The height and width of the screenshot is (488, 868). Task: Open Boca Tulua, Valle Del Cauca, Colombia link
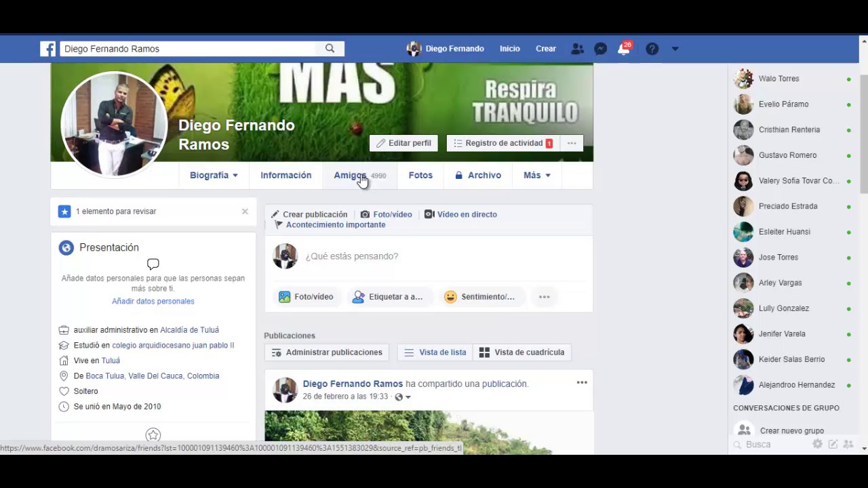tap(153, 375)
